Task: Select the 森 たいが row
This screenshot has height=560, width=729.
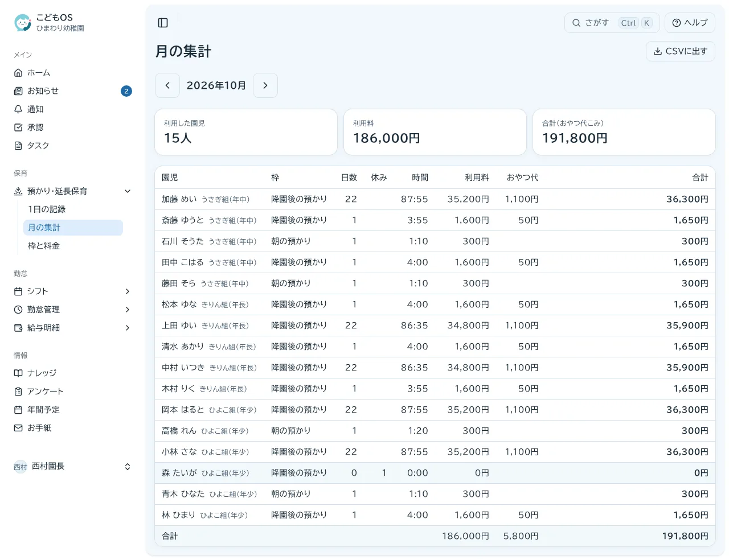Action: pos(435,473)
